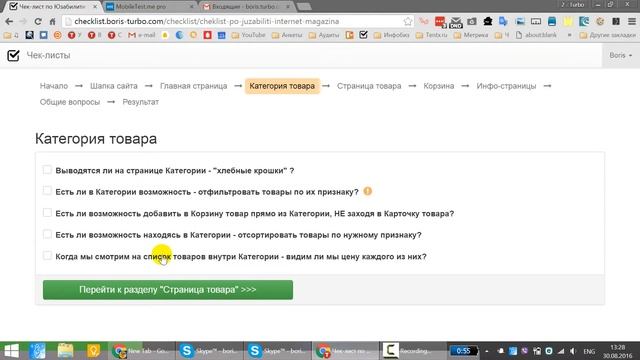Image resolution: width=640 pixels, height=360 pixels.
Task: Go to the Страница товара step
Action: click(369, 86)
